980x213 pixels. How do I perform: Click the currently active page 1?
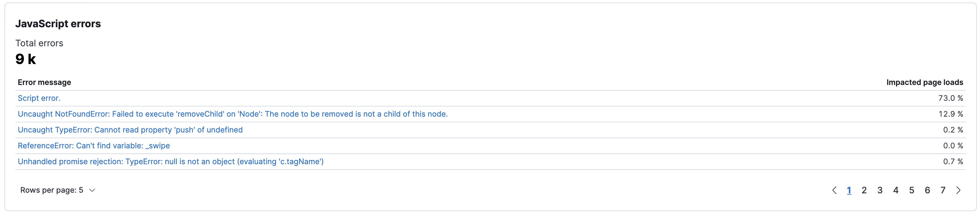pos(849,190)
